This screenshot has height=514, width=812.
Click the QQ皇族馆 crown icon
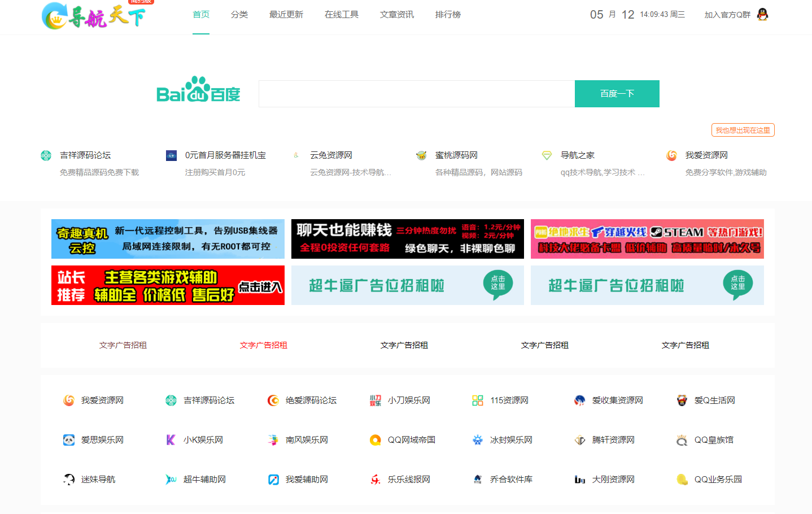coord(682,440)
